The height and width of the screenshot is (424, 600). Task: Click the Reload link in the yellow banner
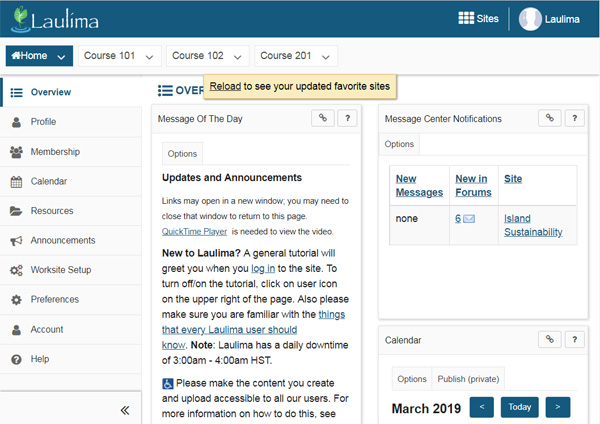pos(225,86)
